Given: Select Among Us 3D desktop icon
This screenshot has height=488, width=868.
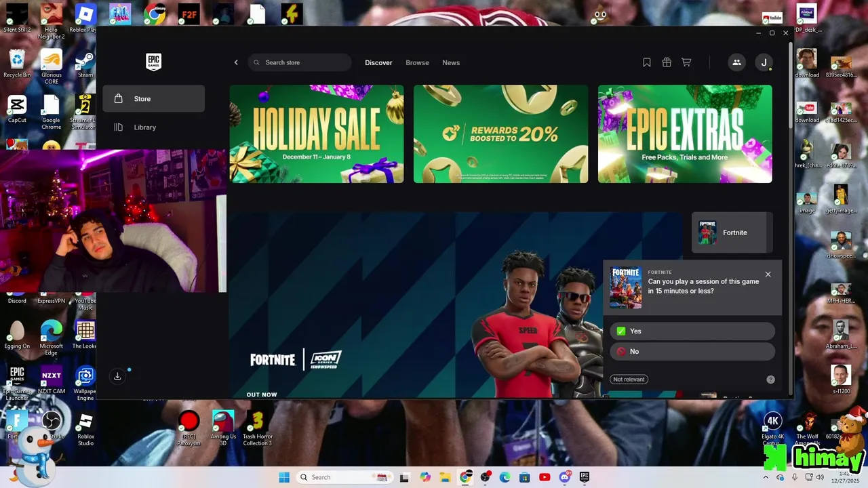Looking at the screenshot, I should click(x=223, y=428).
